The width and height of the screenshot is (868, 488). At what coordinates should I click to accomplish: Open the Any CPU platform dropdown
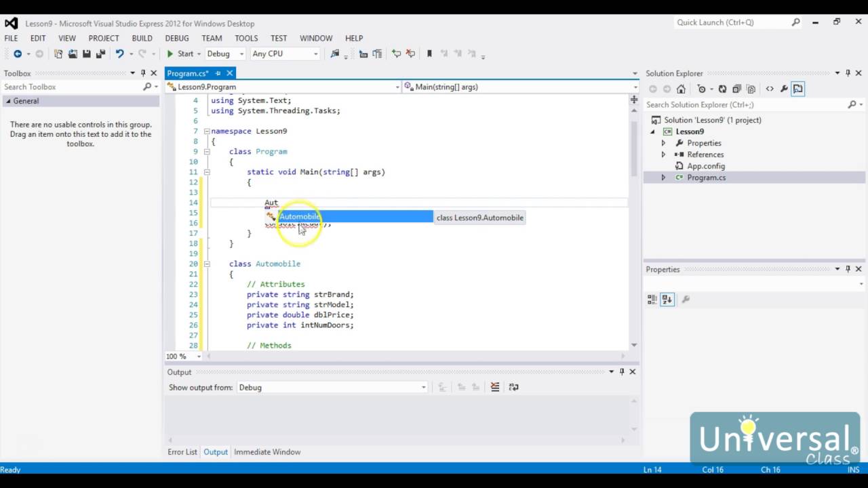(285, 54)
